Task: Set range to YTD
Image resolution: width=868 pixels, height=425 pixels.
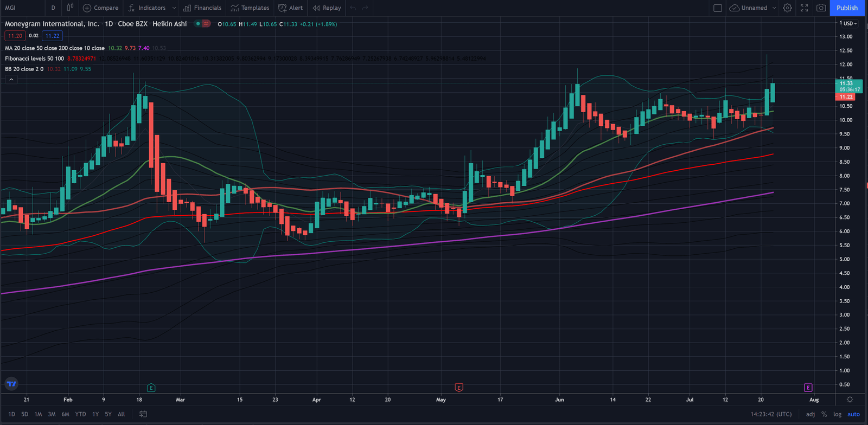Action: tap(80, 414)
